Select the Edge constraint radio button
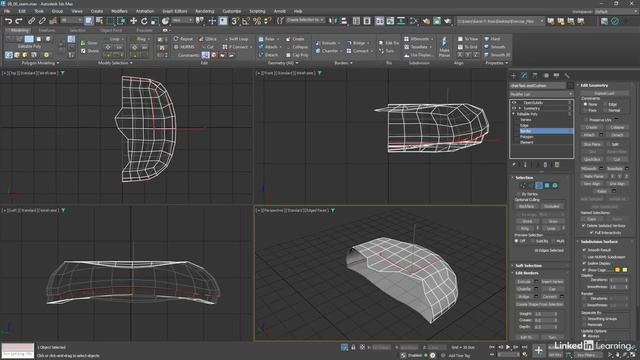Screen dimensions: 640x360 606,104
